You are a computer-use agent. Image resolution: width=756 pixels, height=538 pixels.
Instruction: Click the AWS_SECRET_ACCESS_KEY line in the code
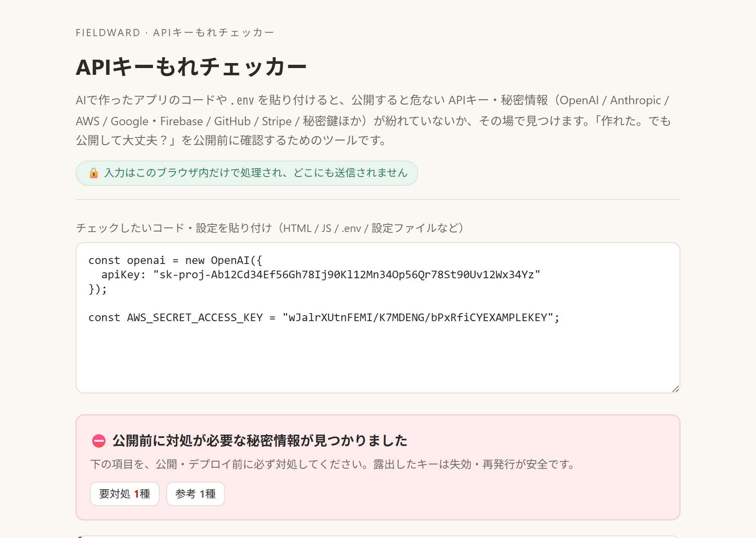pyautogui.click(x=324, y=317)
